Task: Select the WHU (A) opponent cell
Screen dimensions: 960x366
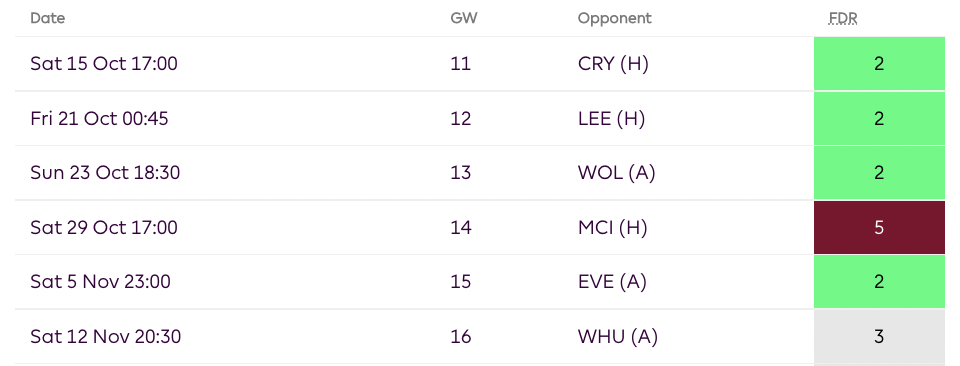Action: (618, 337)
